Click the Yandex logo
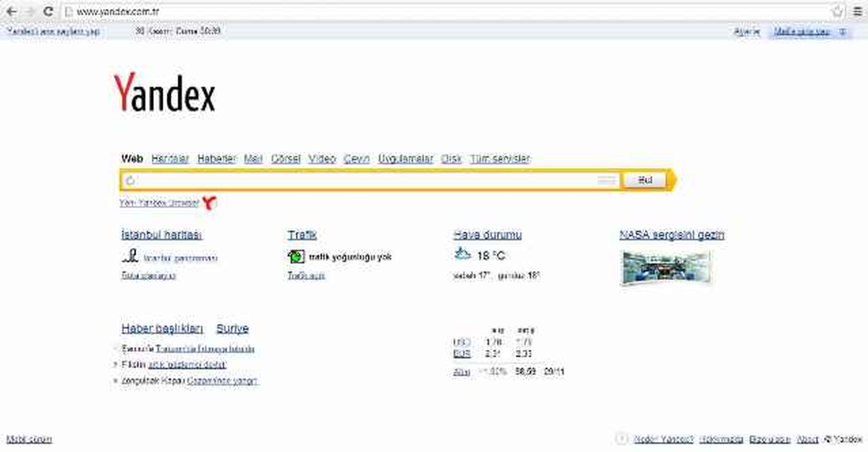 point(164,93)
